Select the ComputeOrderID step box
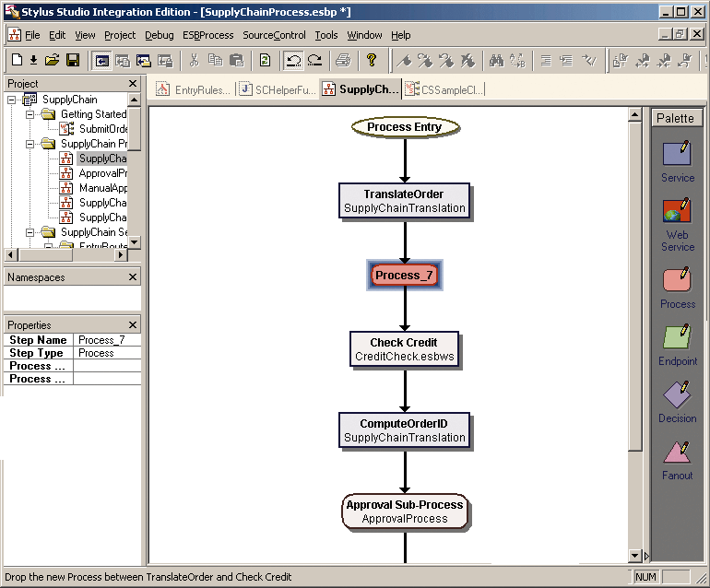The width and height of the screenshot is (710, 588). coord(405,430)
